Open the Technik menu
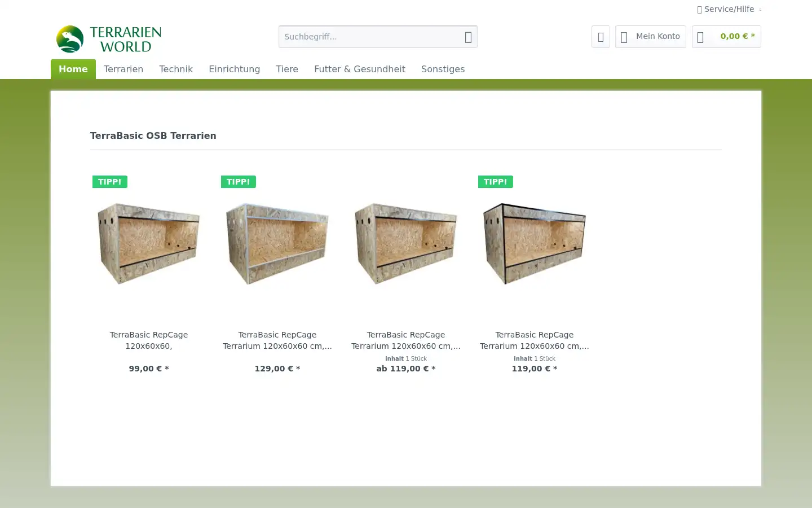Viewport: 812px width, 508px height. 176,69
